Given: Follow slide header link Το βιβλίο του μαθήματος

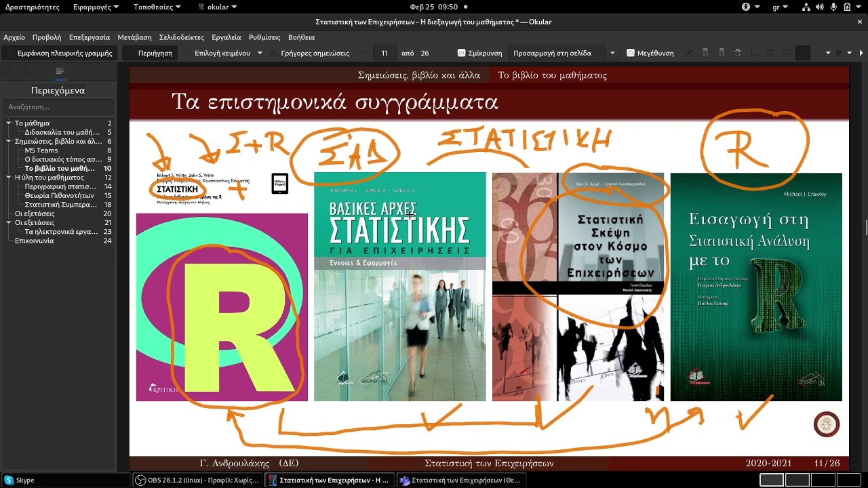Looking at the screenshot, I should (x=552, y=75).
